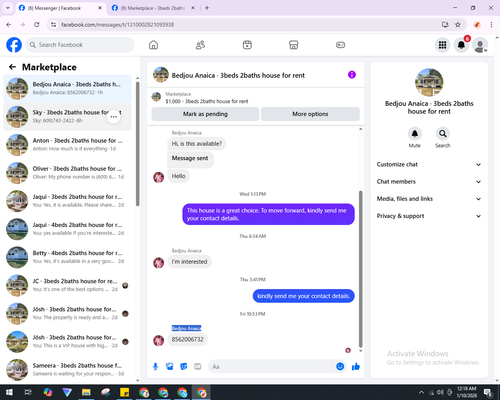This screenshot has width=500, height=400.
Task: Open Bedjou Anaica conversation in list
Action: (67, 88)
